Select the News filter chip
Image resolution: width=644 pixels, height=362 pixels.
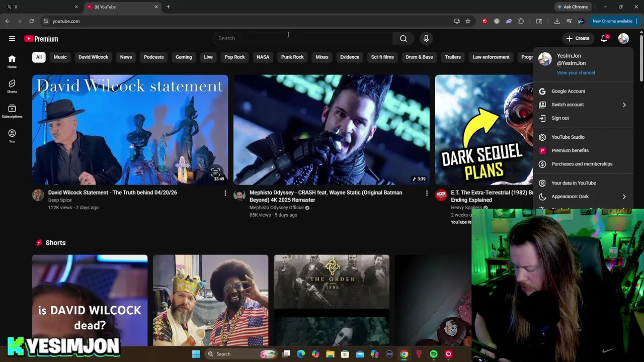[x=126, y=57]
